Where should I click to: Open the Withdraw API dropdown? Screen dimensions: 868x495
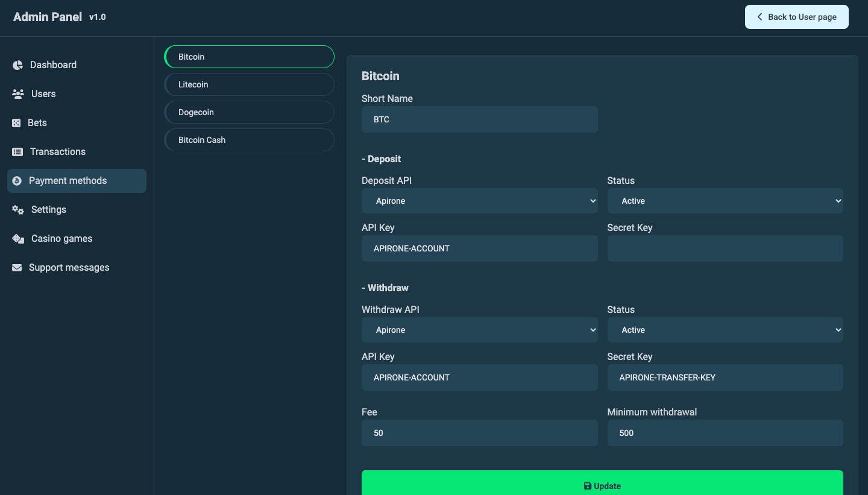pyautogui.click(x=479, y=330)
